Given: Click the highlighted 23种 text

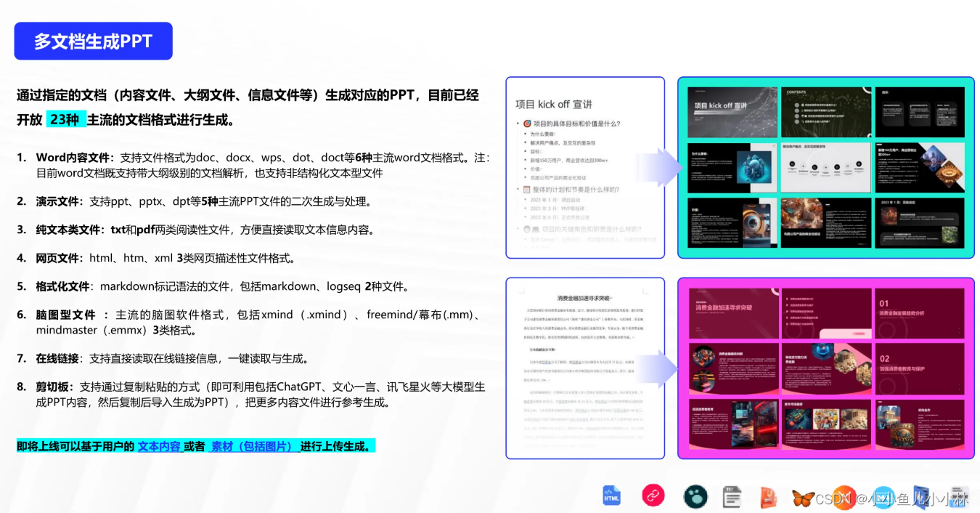Looking at the screenshot, I should tap(65, 120).
